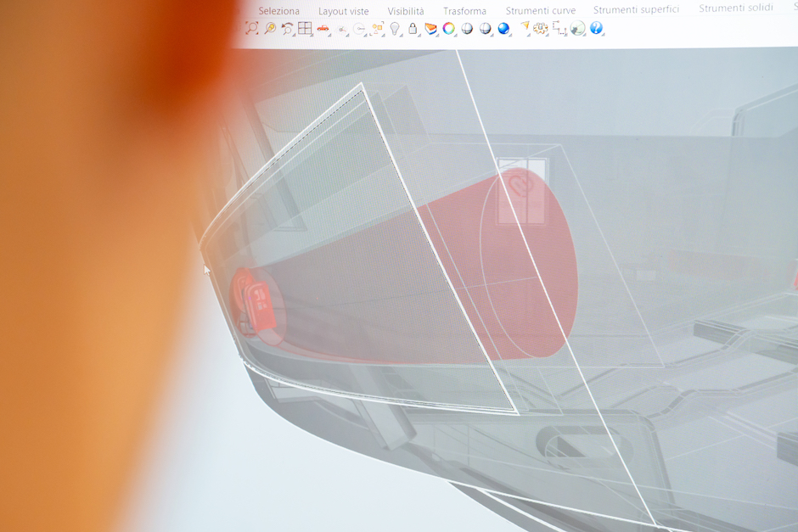The image size is (798, 532).
Task: Launch Grasshopper from the green icon
Action: pos(577,28)
